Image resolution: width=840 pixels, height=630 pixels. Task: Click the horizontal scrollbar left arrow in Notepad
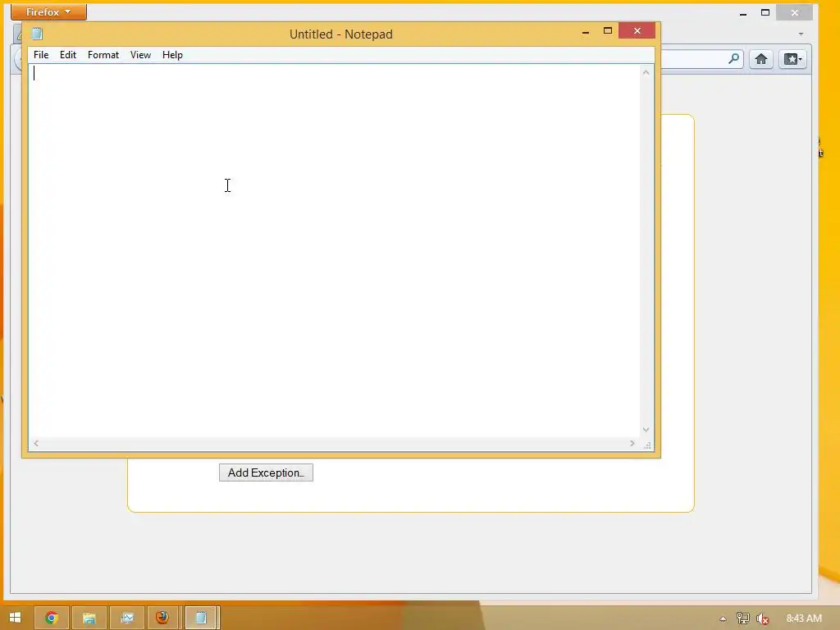pos(36,443)
